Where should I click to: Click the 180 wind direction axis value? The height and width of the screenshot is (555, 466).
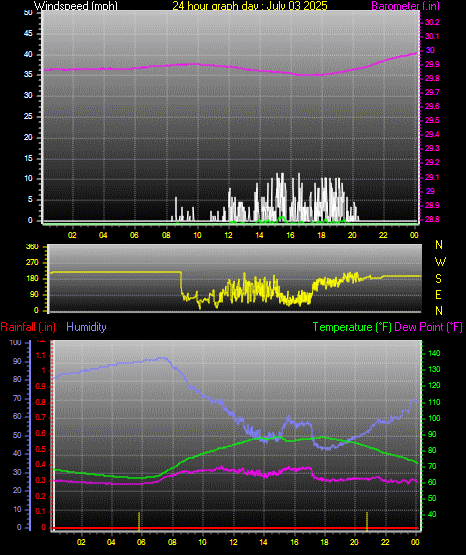(x=32, y=279)
